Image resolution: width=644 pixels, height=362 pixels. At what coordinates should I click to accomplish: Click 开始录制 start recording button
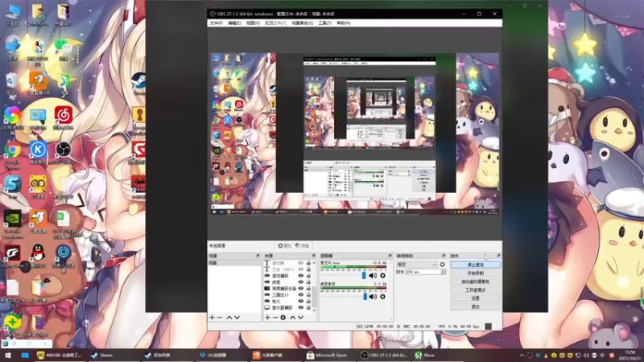tap(476, 273)
